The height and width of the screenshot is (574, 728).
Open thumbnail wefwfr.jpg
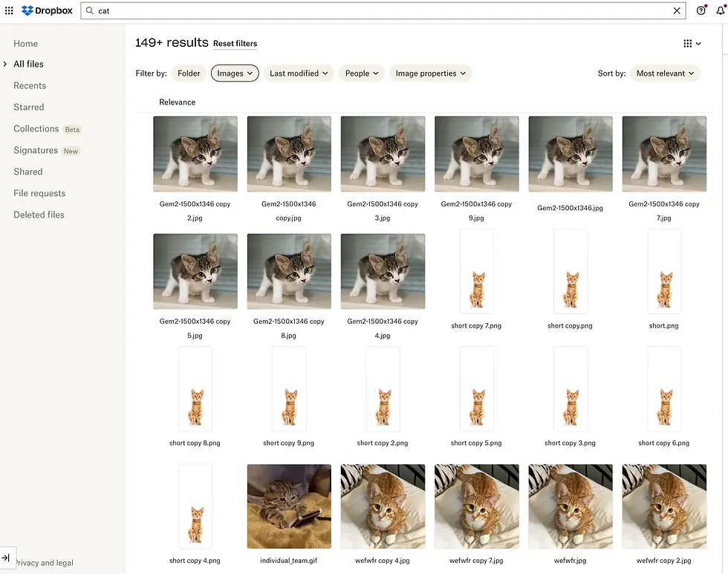click(571, 506)
